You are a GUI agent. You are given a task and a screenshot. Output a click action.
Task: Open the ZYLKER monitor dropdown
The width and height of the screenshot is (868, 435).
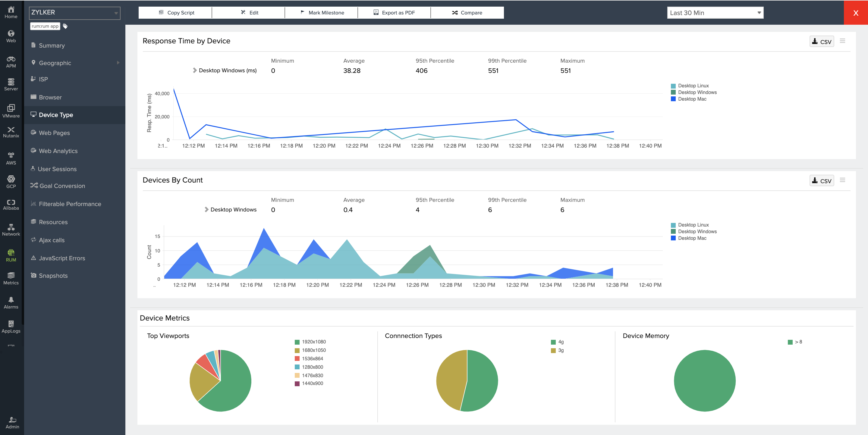click(x=74, y=13)
